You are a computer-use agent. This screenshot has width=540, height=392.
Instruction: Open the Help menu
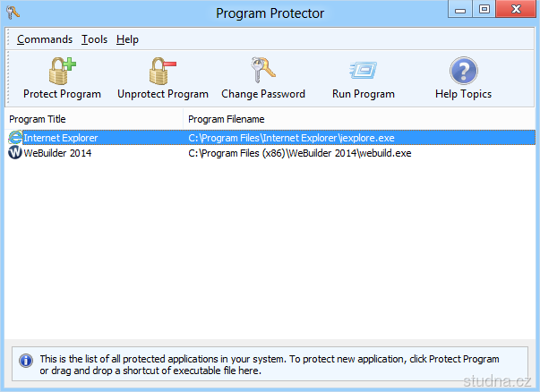[127, 39]
